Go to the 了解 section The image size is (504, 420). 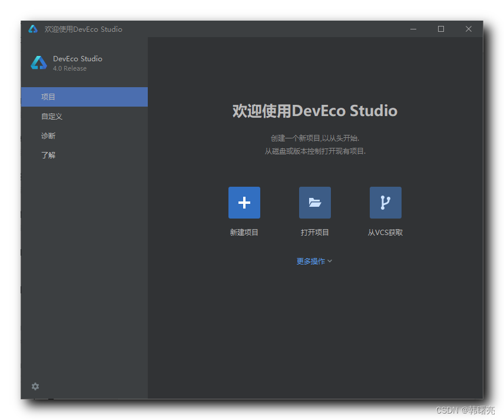48,156
